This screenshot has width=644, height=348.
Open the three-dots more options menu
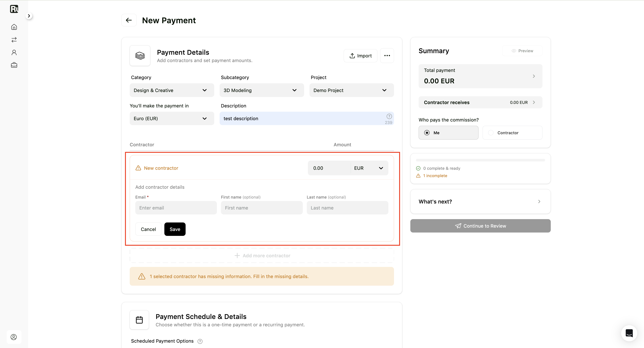click(x=387, y=56)
